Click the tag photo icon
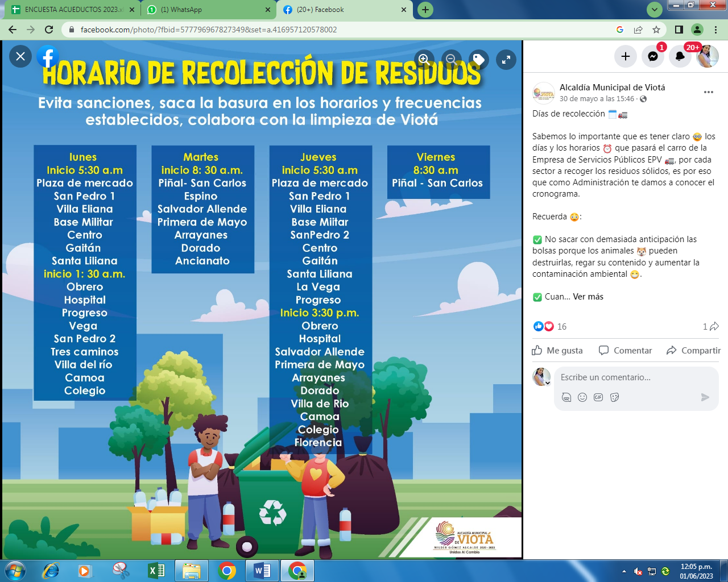 (x=478, y=59)
